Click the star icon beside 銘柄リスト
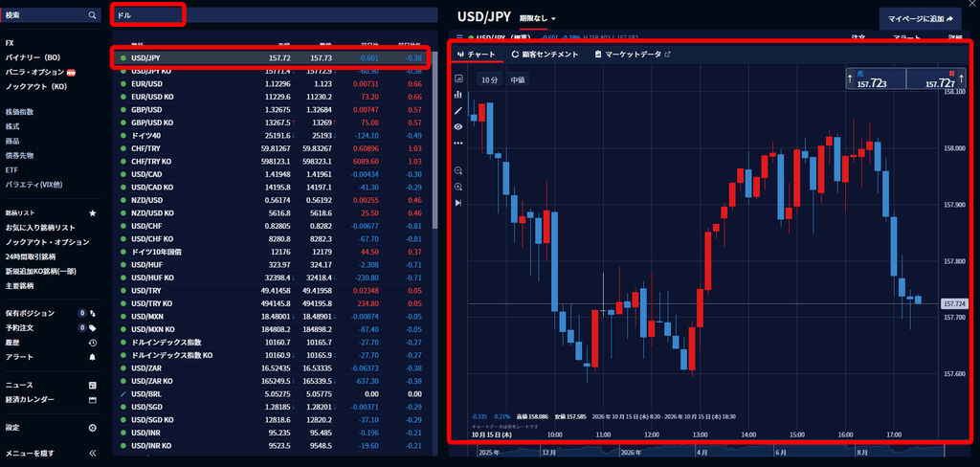980x467 pixels. (93, 213)
